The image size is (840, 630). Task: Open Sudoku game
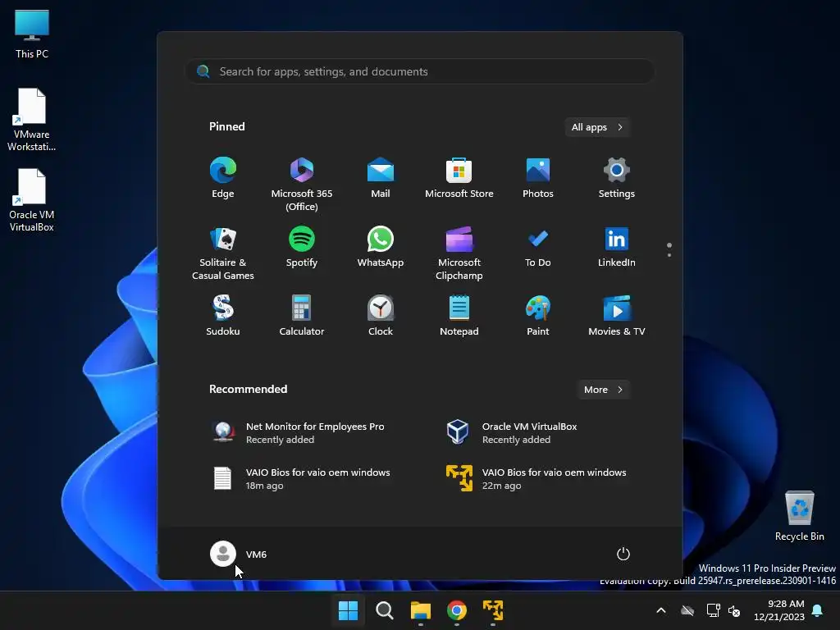pos(223,316)
